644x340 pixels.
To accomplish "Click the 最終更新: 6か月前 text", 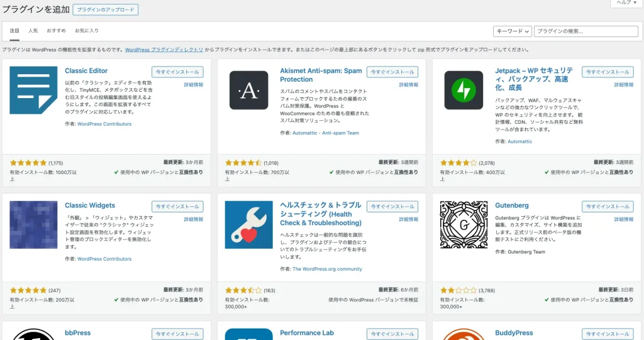I will coord(398,290).
